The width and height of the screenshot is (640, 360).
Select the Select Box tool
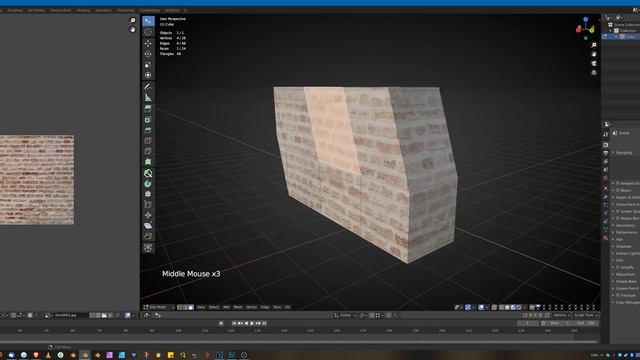click(148, 21)
